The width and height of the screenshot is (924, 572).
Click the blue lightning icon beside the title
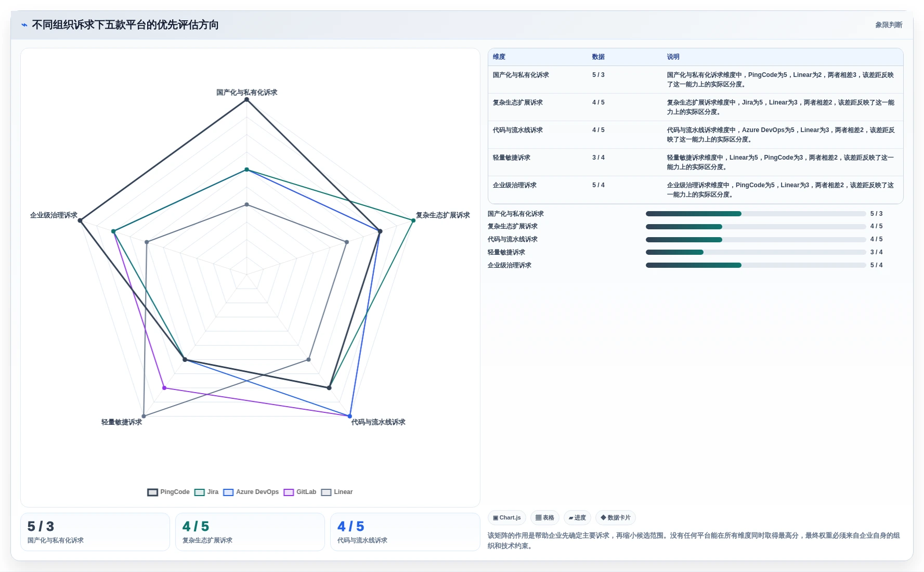[x=24, y=25]
